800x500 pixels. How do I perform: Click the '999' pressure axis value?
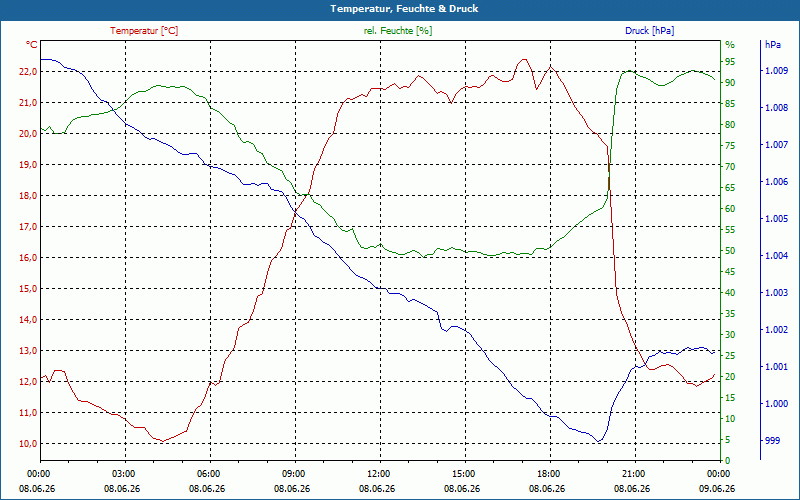[x=772, y=441]
